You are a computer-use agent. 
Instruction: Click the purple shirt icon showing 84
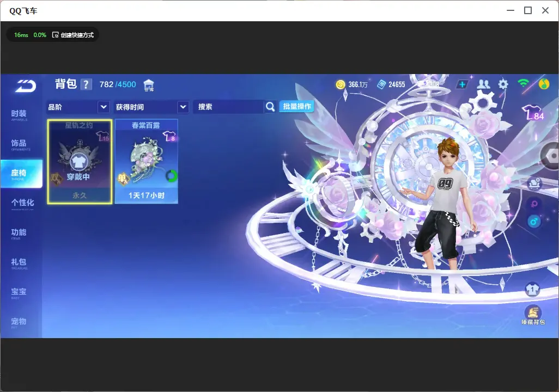533,113
